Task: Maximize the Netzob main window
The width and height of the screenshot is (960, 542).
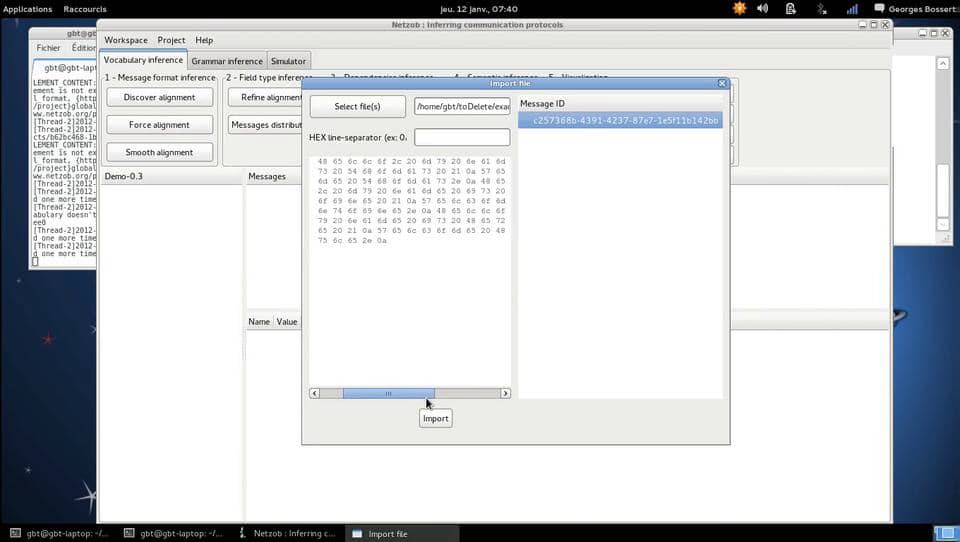Action: point(874,24)
